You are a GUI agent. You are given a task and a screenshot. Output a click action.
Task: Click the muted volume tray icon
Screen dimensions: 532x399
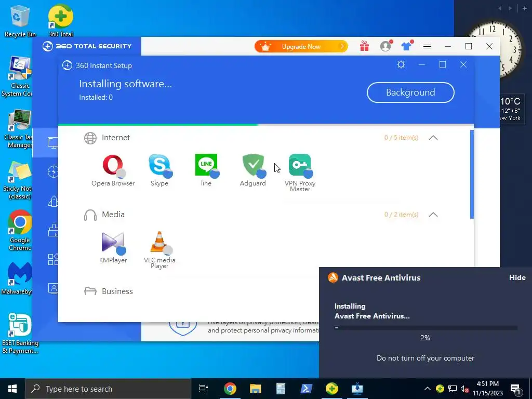465,389
